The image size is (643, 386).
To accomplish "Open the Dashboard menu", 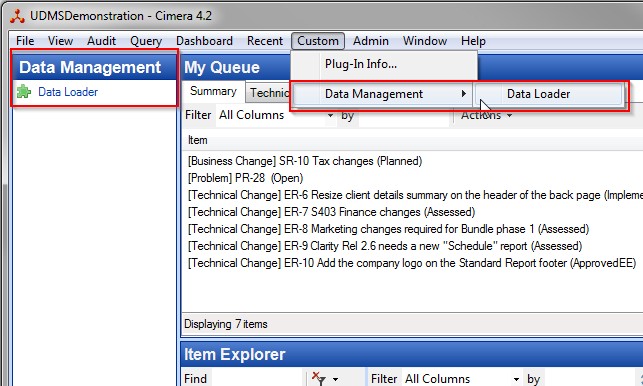I will point(204,41).
